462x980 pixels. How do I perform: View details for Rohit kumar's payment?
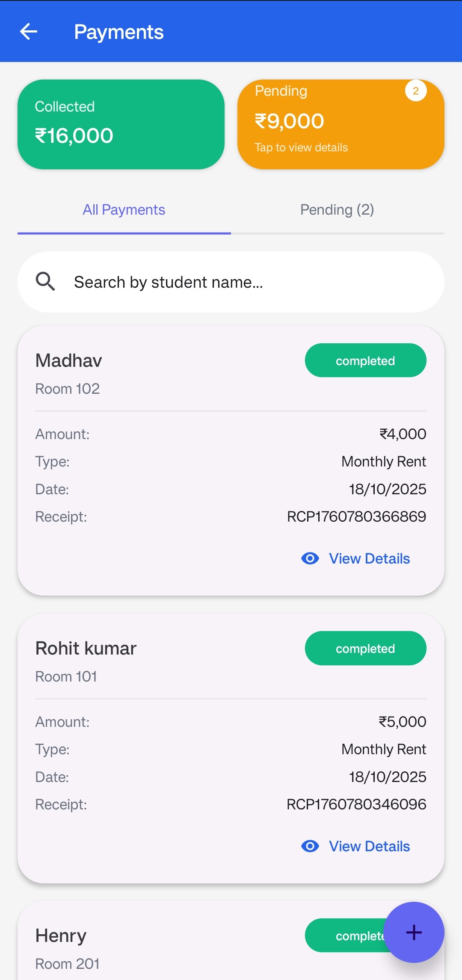coord(369,846)
